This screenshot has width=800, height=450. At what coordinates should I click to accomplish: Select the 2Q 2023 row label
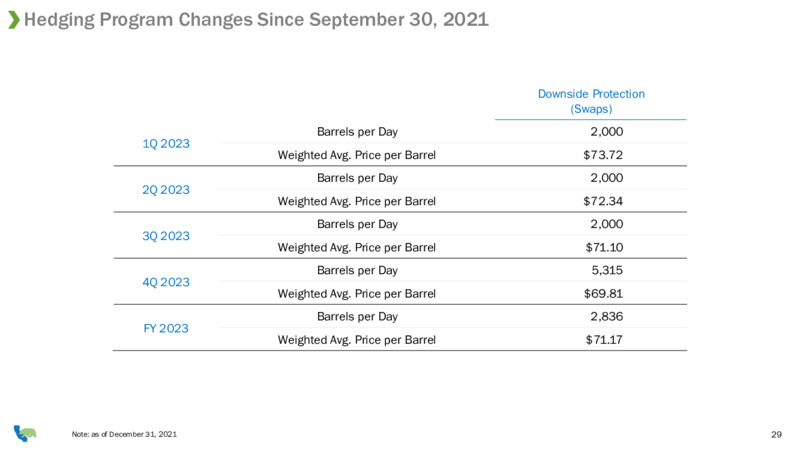[x=166, y=190]
